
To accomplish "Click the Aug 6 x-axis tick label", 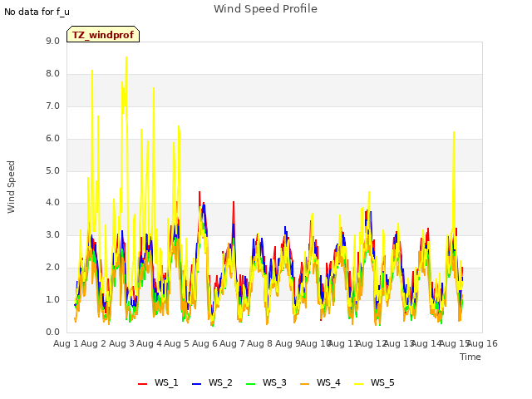I will pos(204,343).
